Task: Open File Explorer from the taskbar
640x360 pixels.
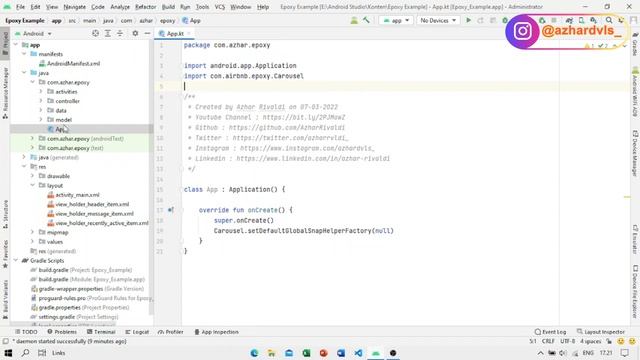Action: [x=271, y=353]
